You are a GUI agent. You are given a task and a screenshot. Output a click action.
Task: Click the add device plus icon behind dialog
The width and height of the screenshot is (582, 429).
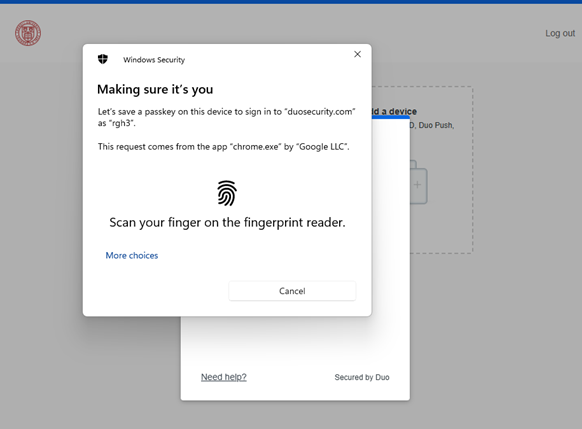(x=418, y=184)
